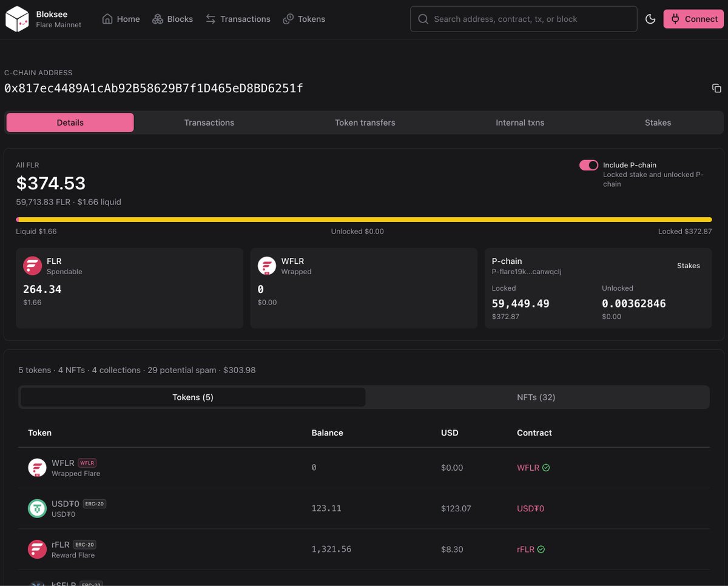The height and width of the screenshot is (586, 728).
Task: Click the $374.53 total value
Action: point(51,183)
